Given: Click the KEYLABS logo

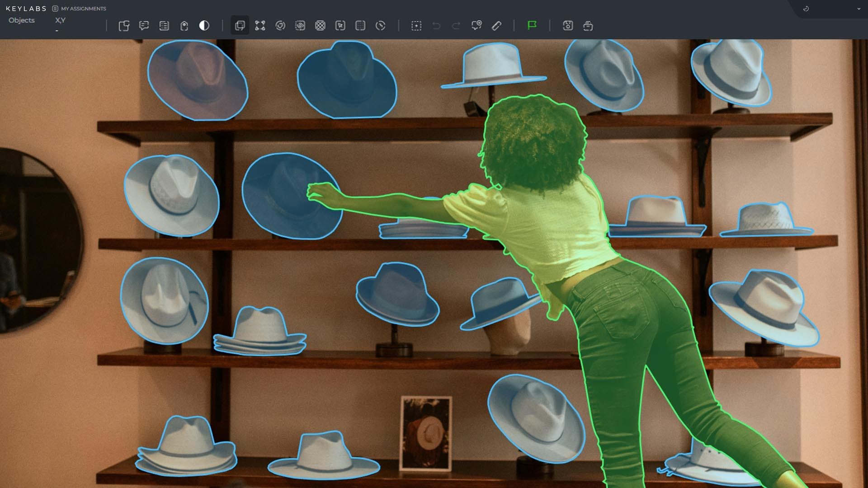Looking at the screenshot, I should point(26,8).
